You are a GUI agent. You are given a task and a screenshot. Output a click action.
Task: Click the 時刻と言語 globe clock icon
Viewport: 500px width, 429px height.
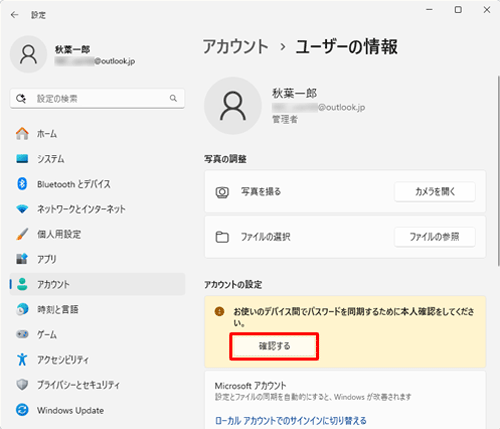point(22,309)
